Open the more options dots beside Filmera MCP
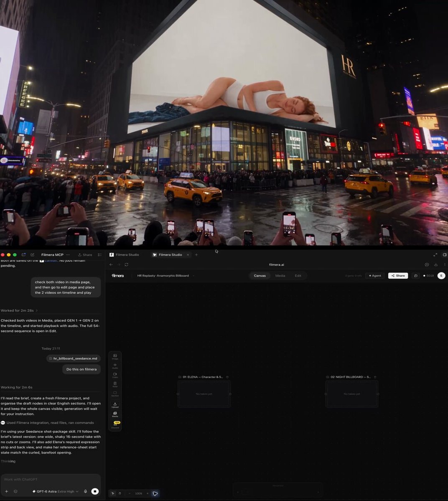Viewport: 448px width, 501px height. coord(68,254)
